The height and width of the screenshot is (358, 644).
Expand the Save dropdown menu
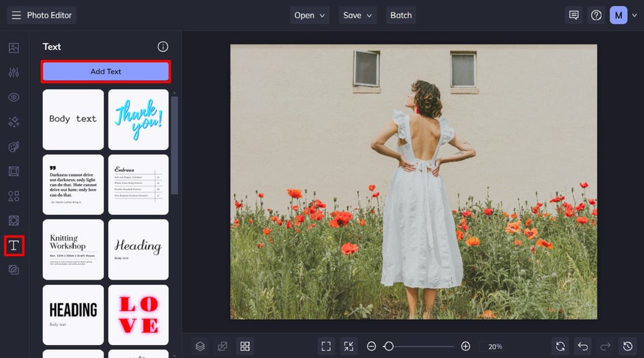tap(358, 15)
